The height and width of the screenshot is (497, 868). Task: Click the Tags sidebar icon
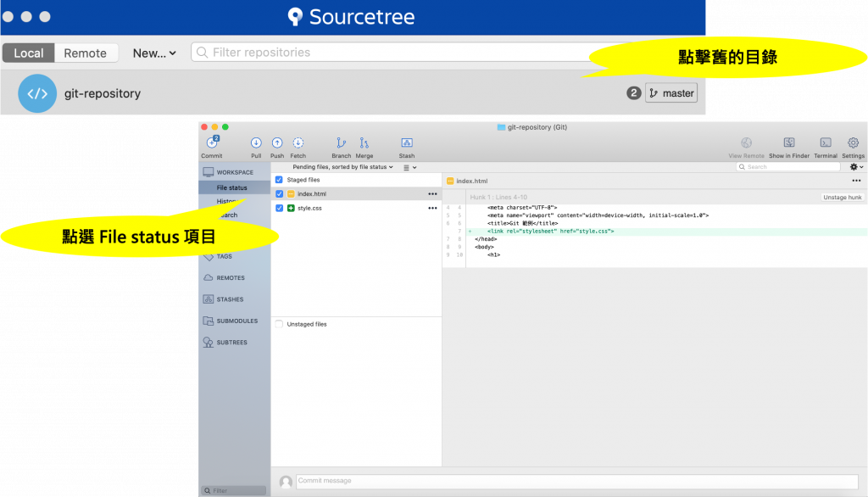pos(209,256)
